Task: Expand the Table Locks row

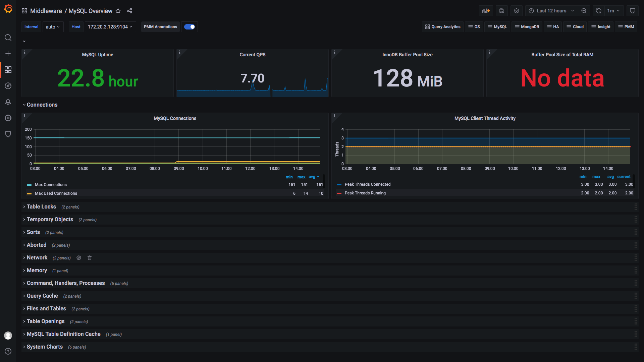Action: [41, 207]
